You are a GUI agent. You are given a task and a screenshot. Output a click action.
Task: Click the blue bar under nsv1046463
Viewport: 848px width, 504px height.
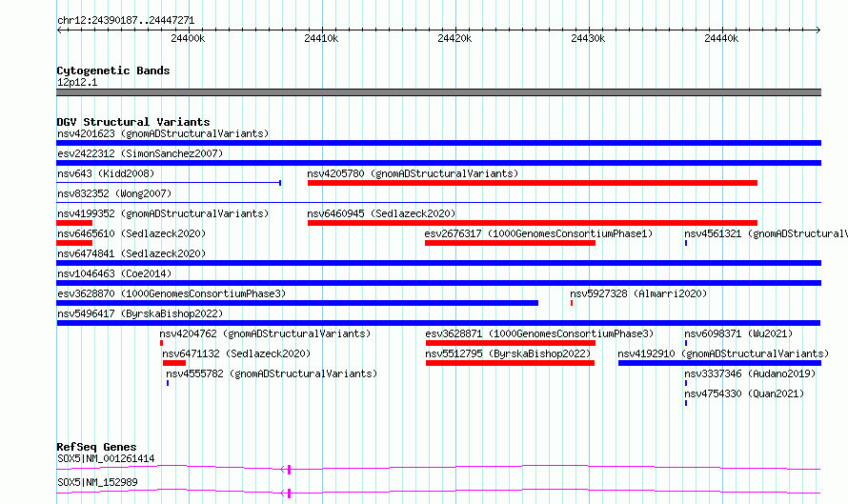click(438, 283)
